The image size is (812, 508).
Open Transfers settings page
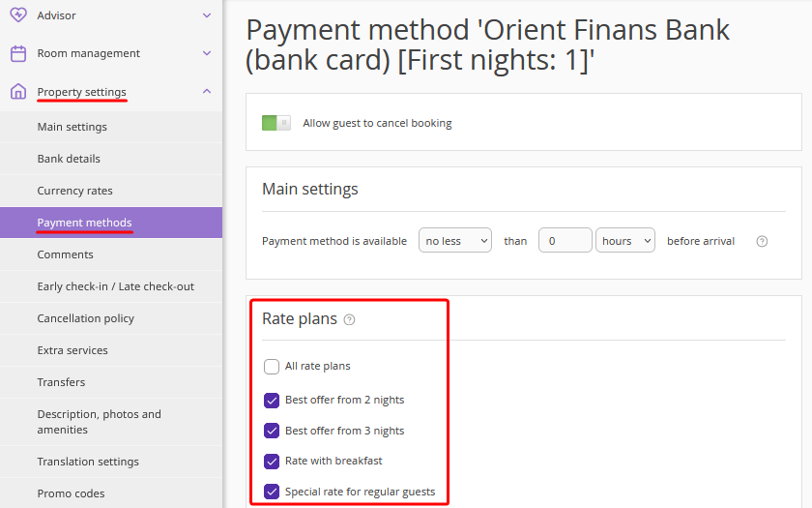point(111,382)
